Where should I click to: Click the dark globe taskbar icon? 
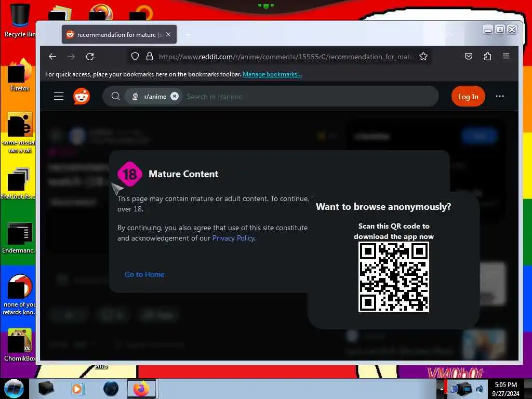111,389
